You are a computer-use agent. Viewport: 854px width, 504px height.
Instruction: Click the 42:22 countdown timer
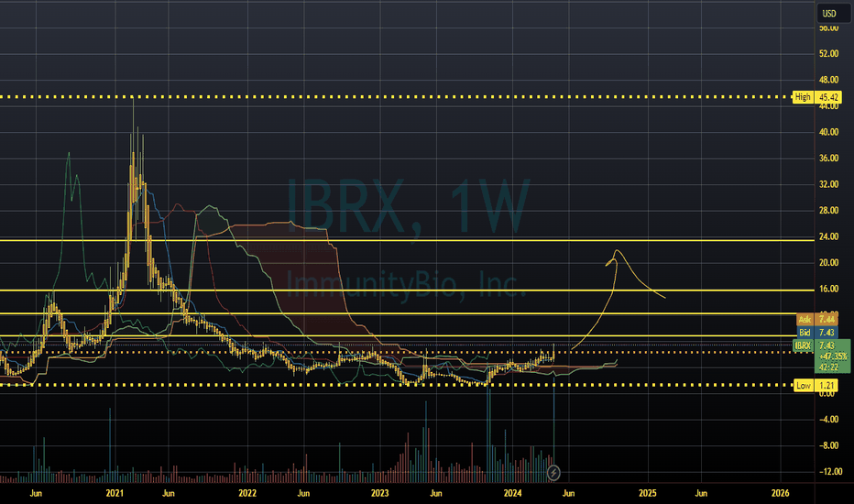[827, 367]
